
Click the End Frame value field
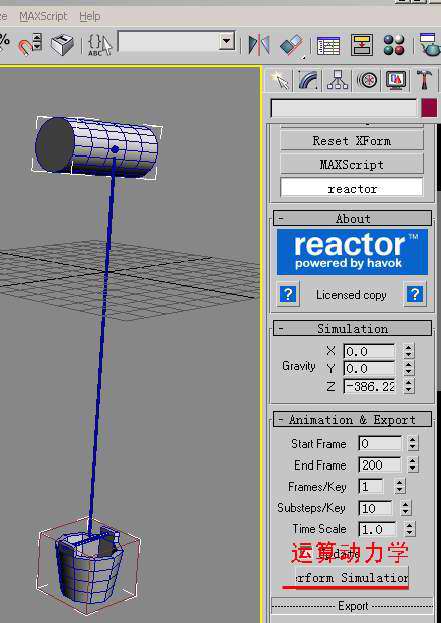coord(380,465)
